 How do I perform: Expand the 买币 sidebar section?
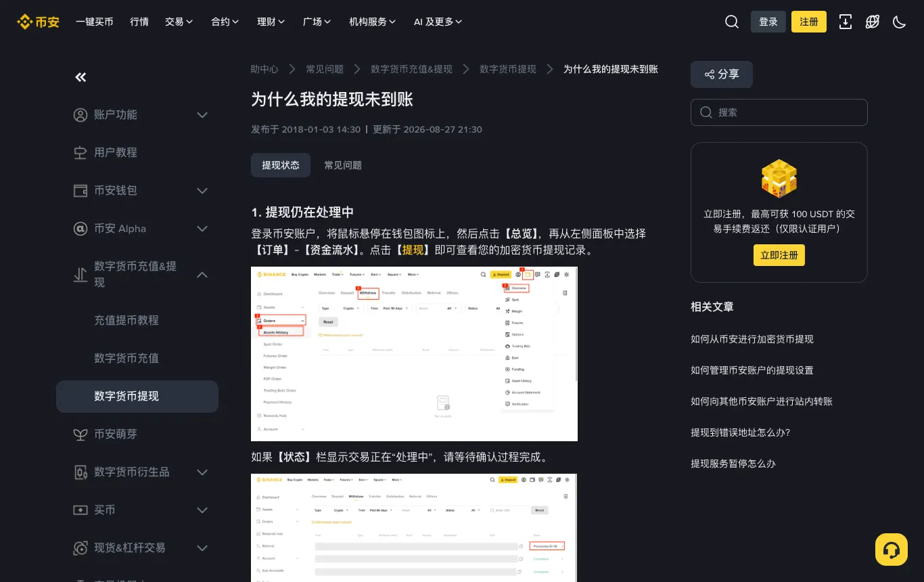[202, 510]
